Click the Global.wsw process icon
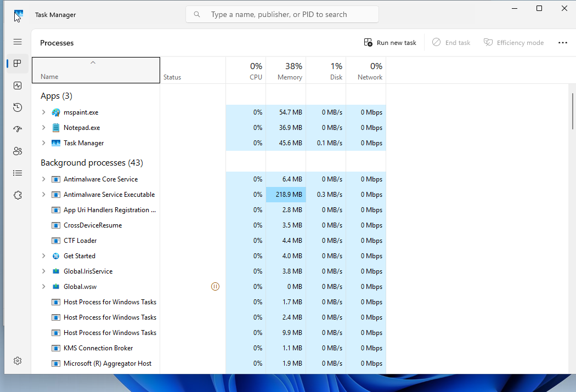The image size is (576, 392). 56,287
